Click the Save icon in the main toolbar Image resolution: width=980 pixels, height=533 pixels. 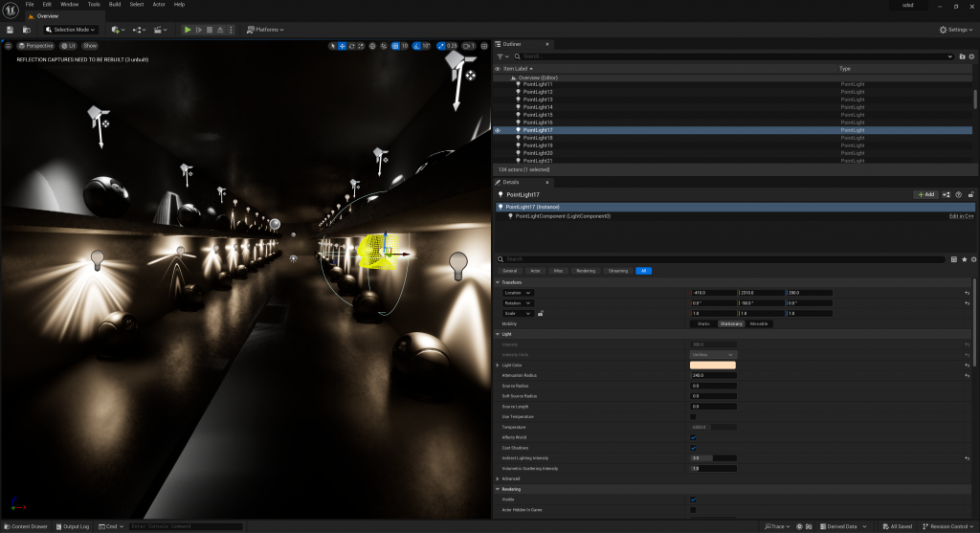10,30
